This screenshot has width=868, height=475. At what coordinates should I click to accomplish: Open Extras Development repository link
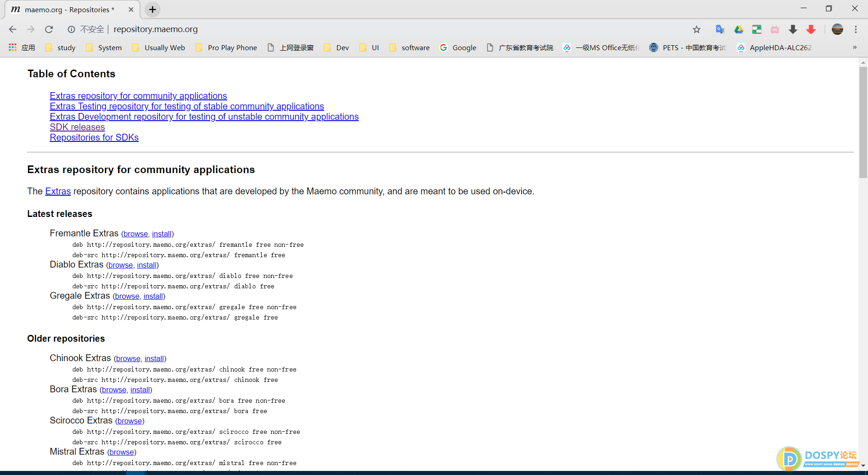(x=204, y=117)
